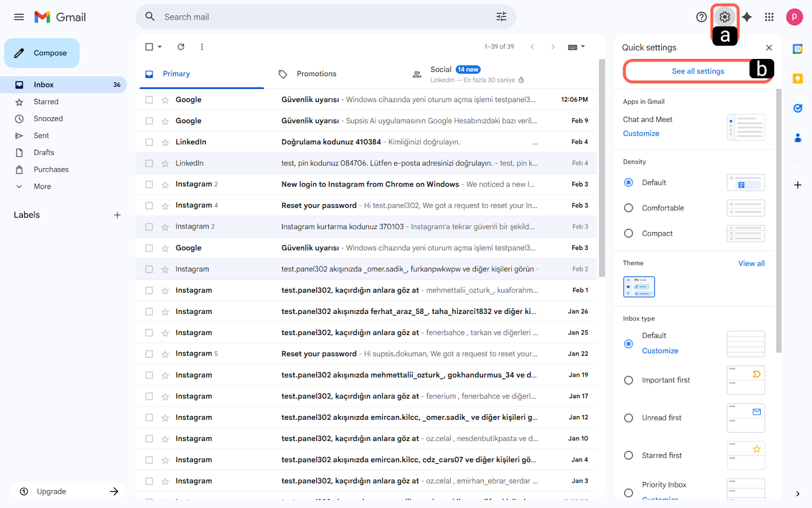Star the LinkedIn Doğrulama kodunuz email

click(x=165, y=142)
